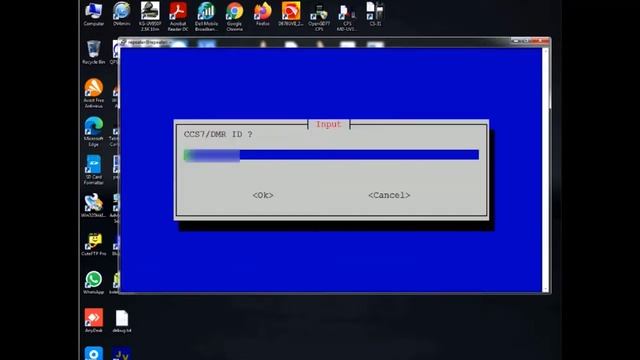
Task: Open the Recycle Bin
Action: pos(93,52)
